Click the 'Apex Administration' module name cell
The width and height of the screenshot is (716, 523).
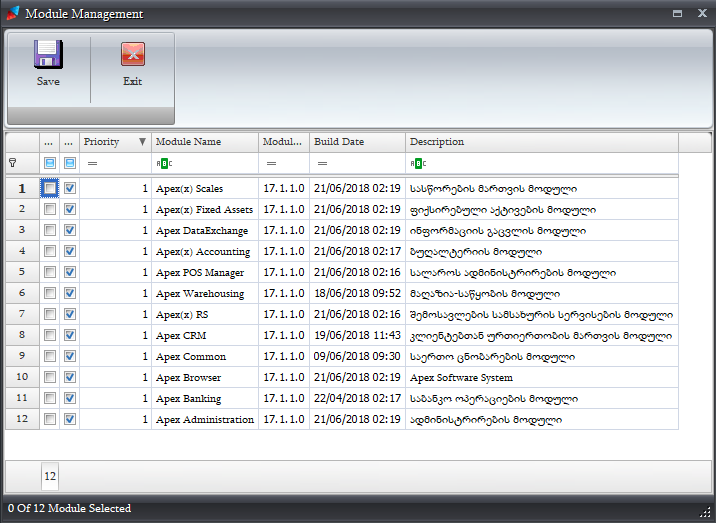[205, 419]
